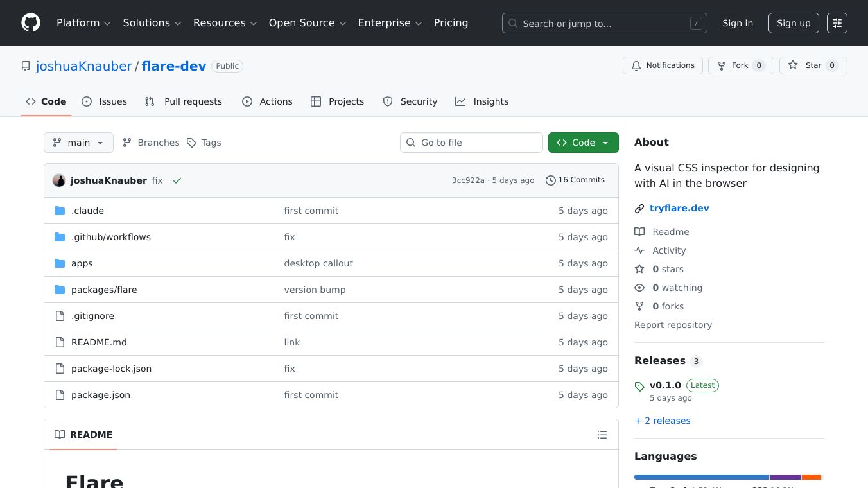The width and height of the screenshot is (868, 488).
Task: Open the green Code dropdown button
Action: click(583, 143)
